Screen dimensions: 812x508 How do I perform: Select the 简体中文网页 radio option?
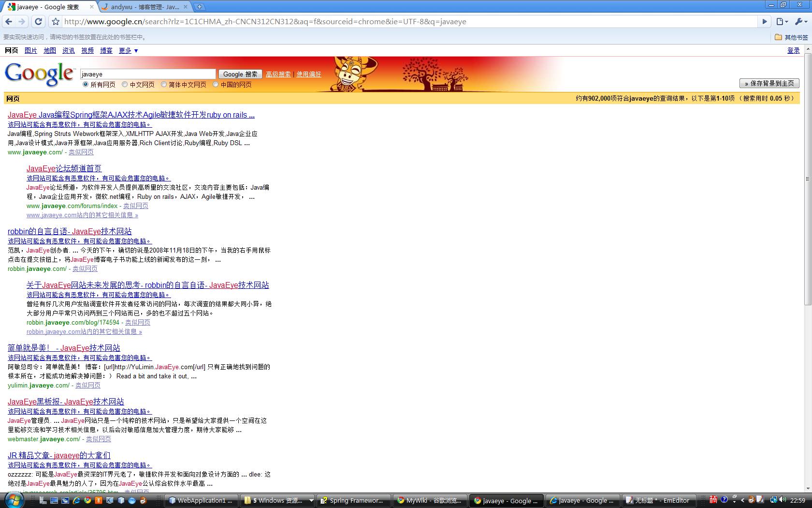164,84
